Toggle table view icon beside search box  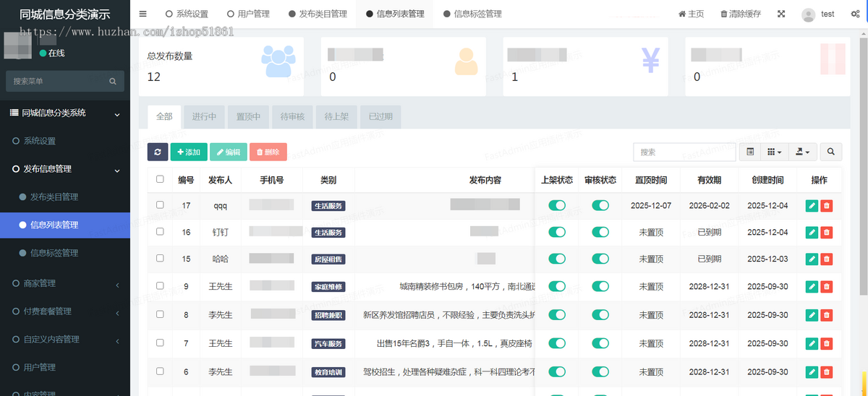click(x=750, y=152)
